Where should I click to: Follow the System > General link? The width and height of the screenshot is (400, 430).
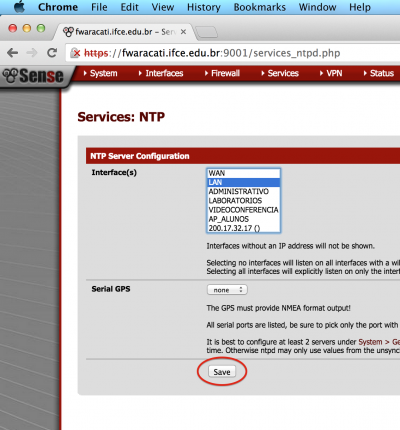379,342
